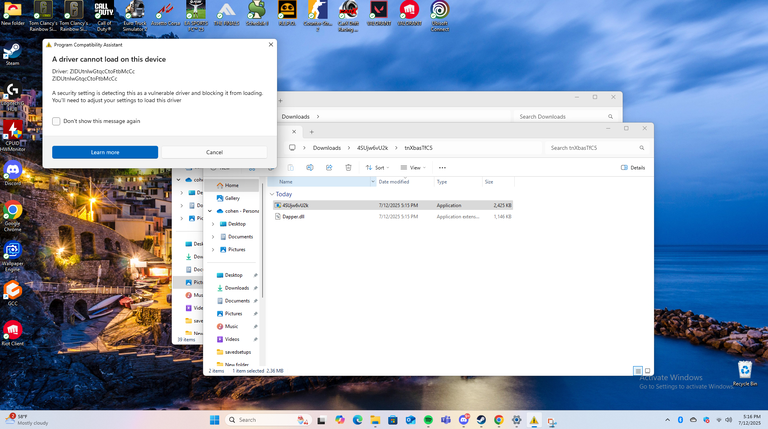Open the See more ellipsis menu

click(442, 167)
